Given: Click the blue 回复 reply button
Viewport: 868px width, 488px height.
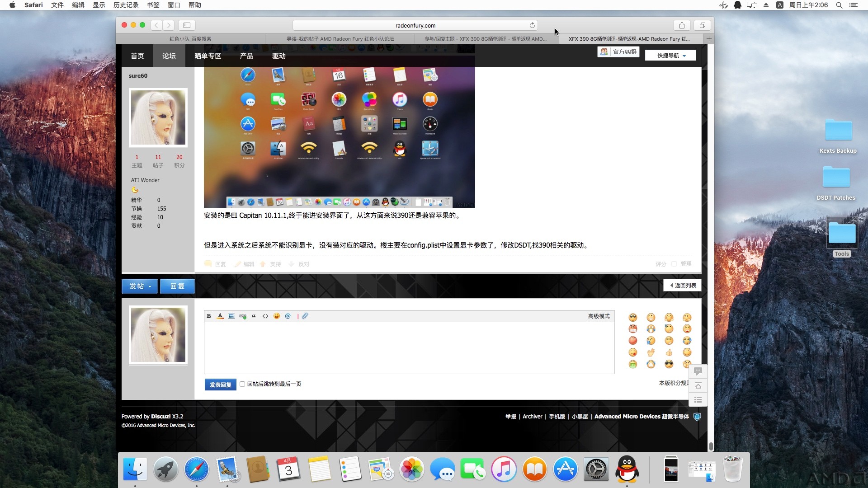Looking at the screenshot, I should pyautogui.click(x=177, y=286).
